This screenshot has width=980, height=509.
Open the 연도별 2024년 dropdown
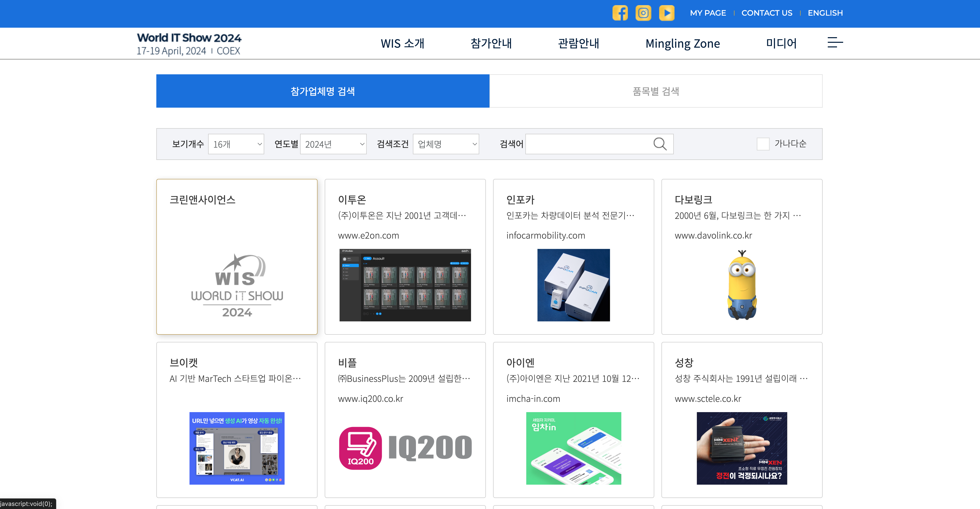[333, 144]
